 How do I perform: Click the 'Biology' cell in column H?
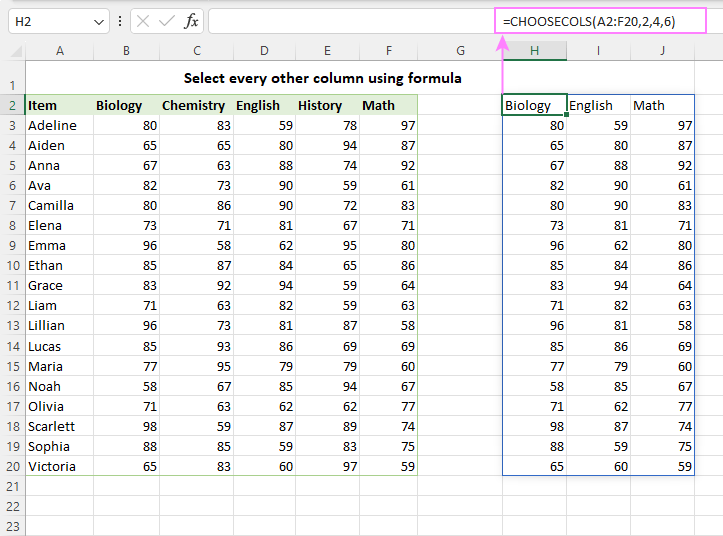534,105
